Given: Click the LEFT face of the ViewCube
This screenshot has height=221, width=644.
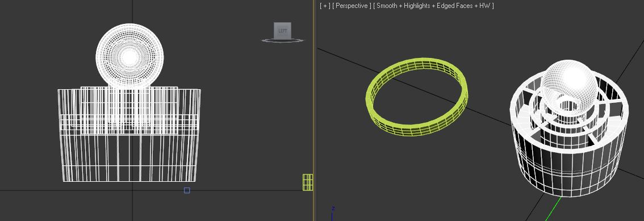Looking at the screenshot, I should point(283,31).
